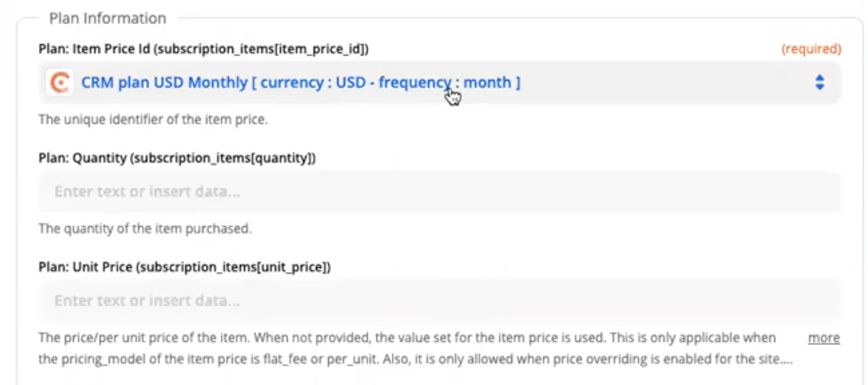Open the Item Price Id up-down arrows
The image size is (868, 385).
click(x=819, y=82)
